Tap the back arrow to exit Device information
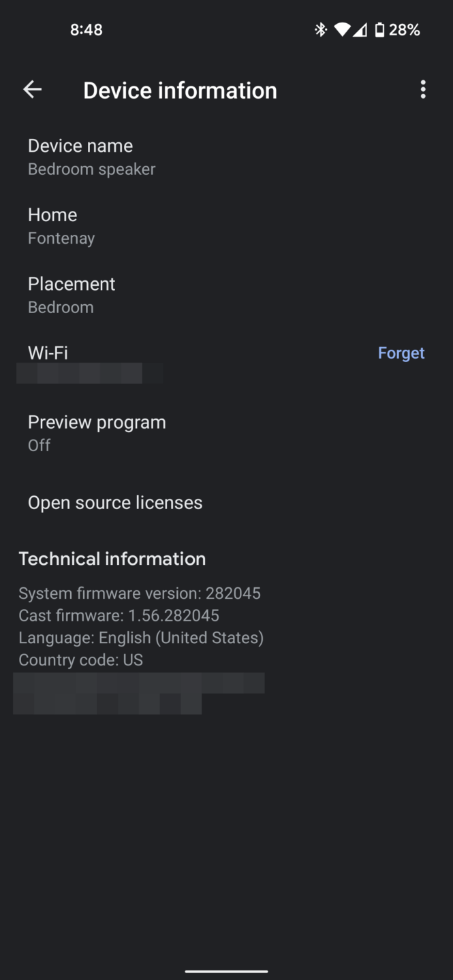Screen dimensions: 453x980 click(x=32, y=89)
